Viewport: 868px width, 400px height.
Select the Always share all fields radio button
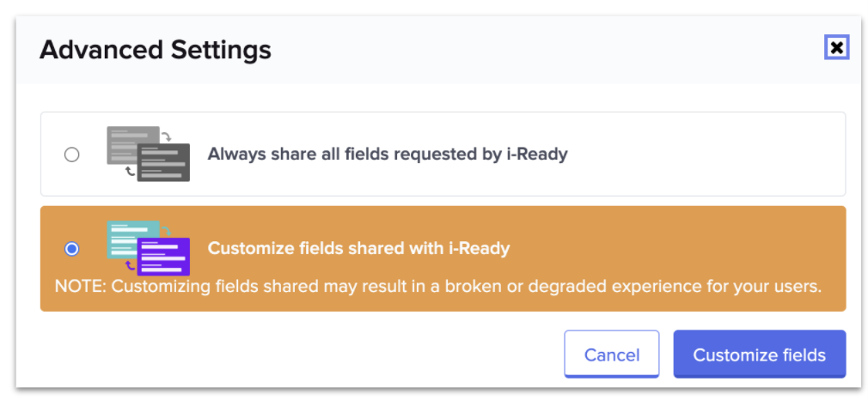72,155
